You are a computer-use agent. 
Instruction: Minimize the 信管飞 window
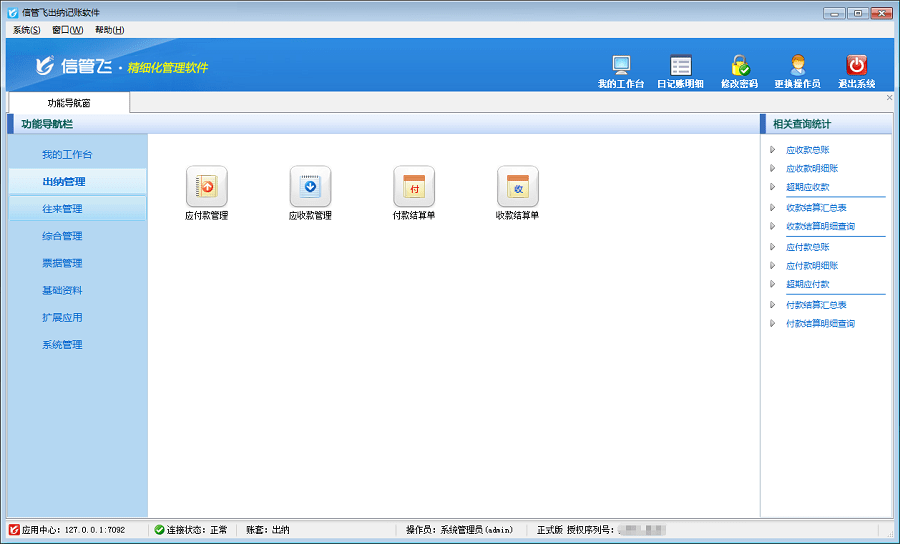pos(834,13)
